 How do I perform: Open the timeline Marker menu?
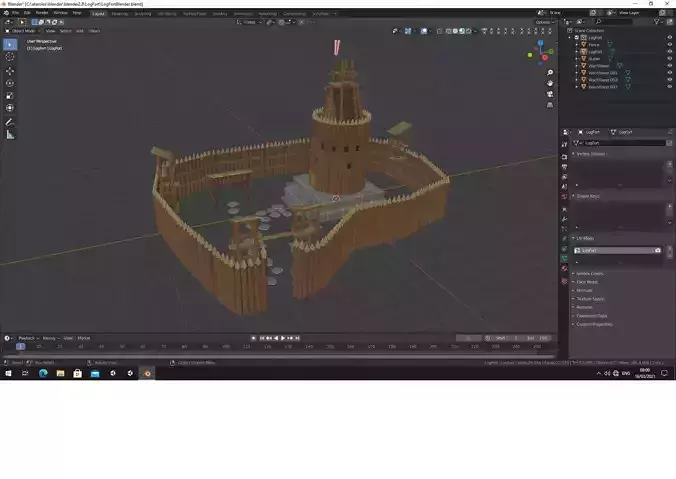point(84,338)
